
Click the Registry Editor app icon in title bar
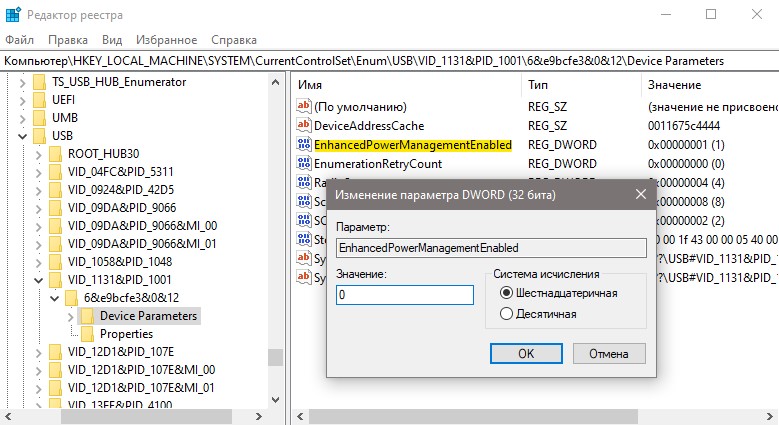pyautogui.click(x=13, y=15)
